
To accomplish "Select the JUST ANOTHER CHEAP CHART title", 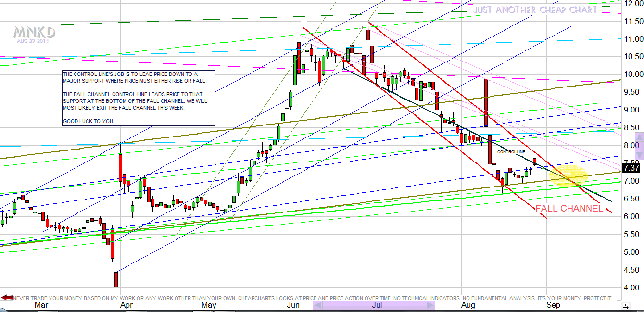I will 535,10.
